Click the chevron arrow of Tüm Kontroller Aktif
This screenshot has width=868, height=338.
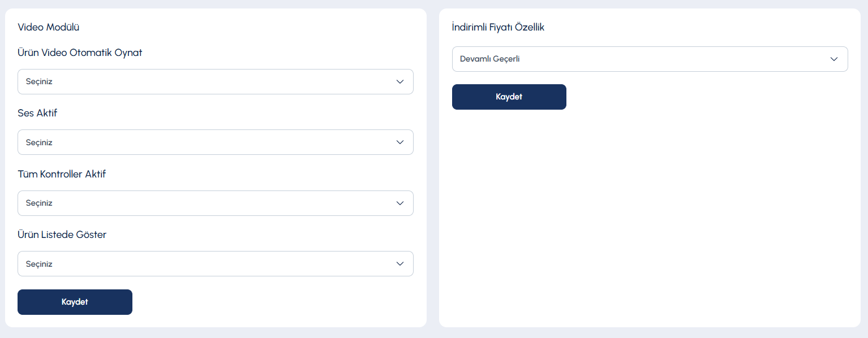point(400,203)
